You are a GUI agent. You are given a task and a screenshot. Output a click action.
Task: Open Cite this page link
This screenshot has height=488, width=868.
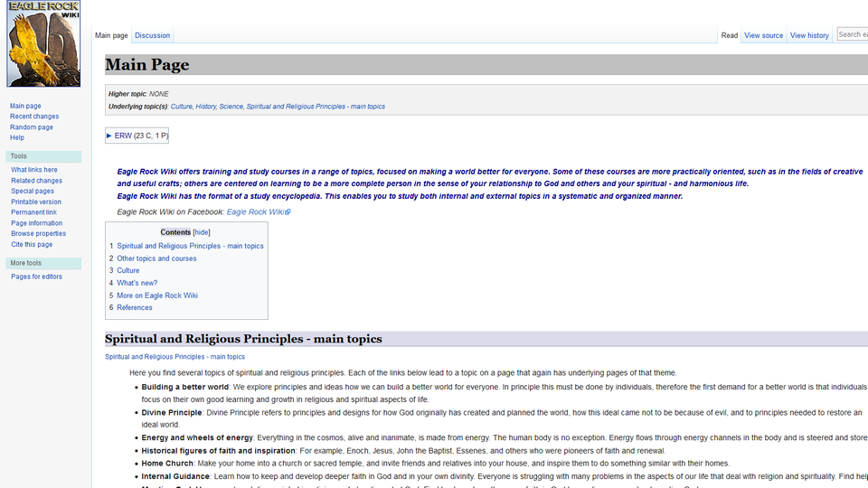point(32,245)
